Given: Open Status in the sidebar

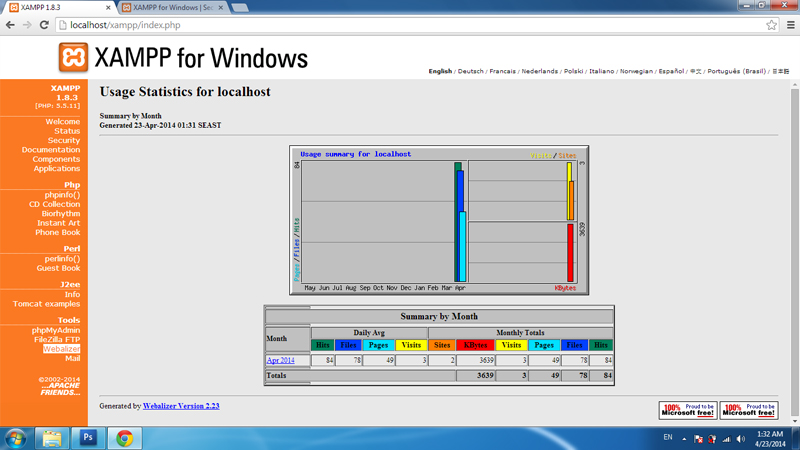Looking at the screenshot, I should pos(67,131).
